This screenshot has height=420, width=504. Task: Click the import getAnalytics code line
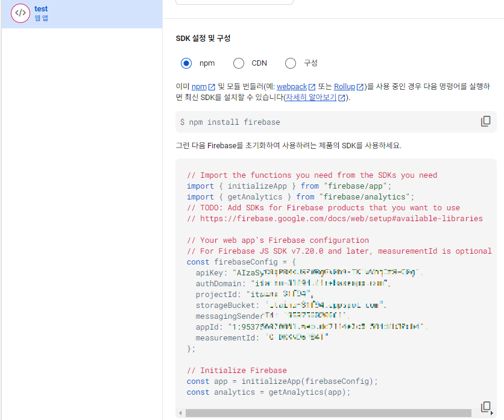tap(301, 196)
